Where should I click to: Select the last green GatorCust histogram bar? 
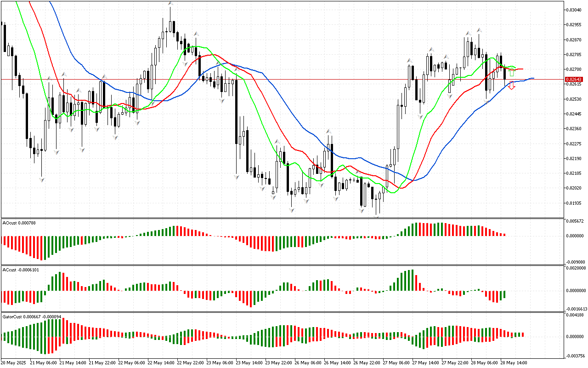(x=522, y=334)
